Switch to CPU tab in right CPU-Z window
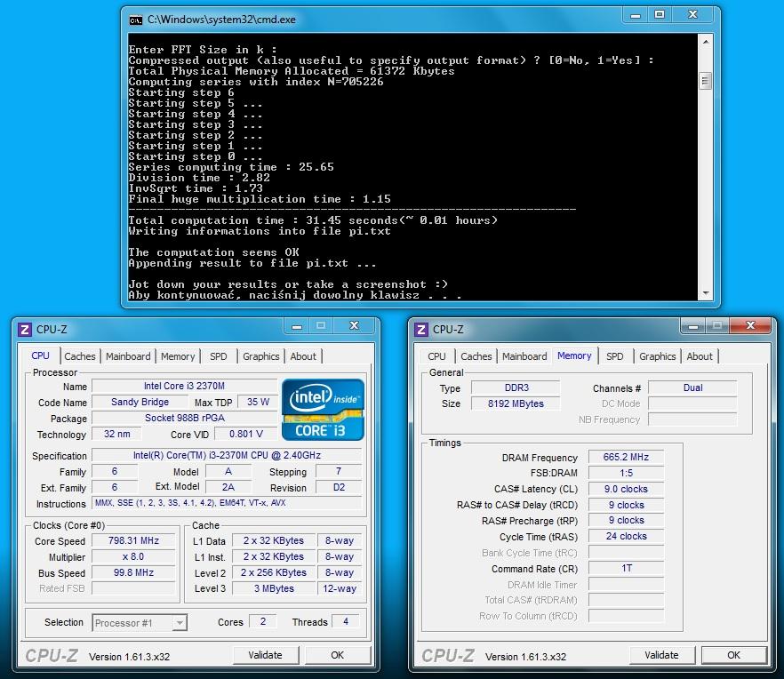 (436, 356)
